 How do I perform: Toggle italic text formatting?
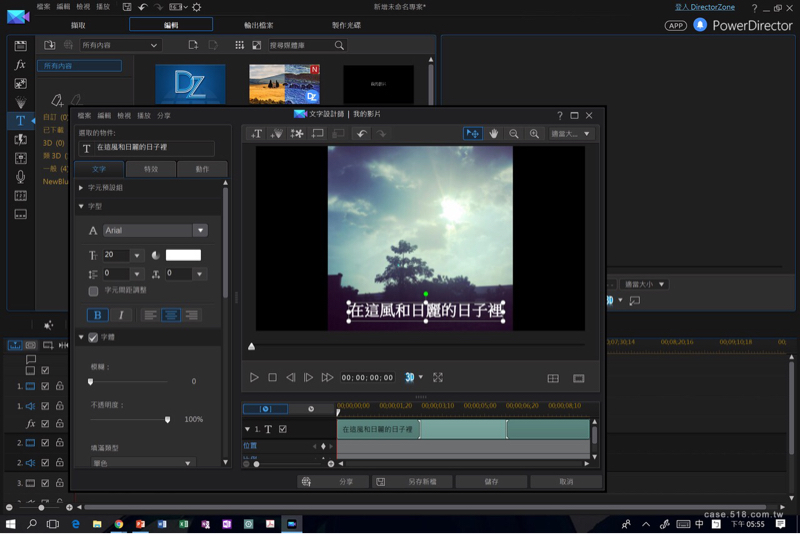[121, 315]
